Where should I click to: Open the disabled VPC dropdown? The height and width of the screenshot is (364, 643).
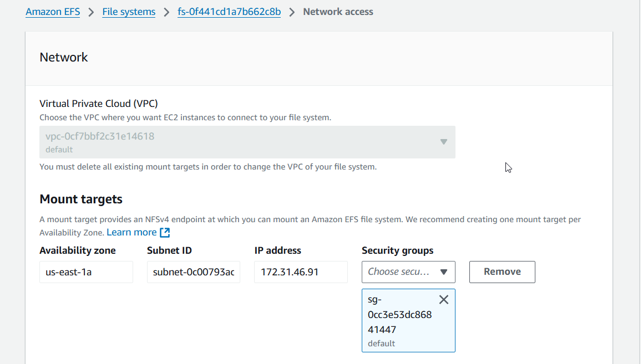click(247, 142)
